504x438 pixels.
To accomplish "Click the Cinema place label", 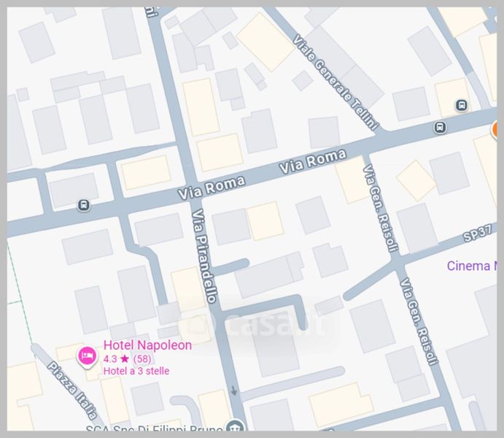I will coord(470,266).
